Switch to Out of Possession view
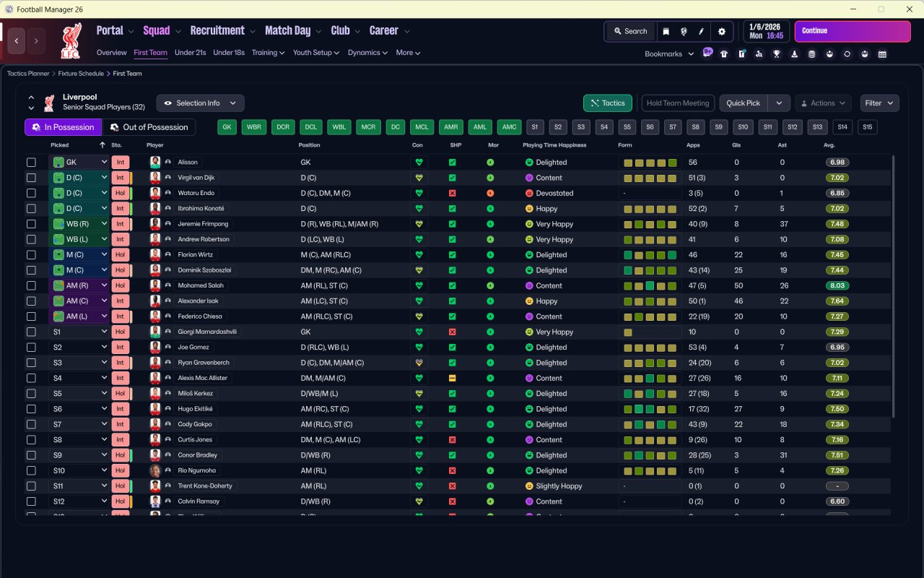Screen dimensions: 924x578 click(x=149, y=127)
